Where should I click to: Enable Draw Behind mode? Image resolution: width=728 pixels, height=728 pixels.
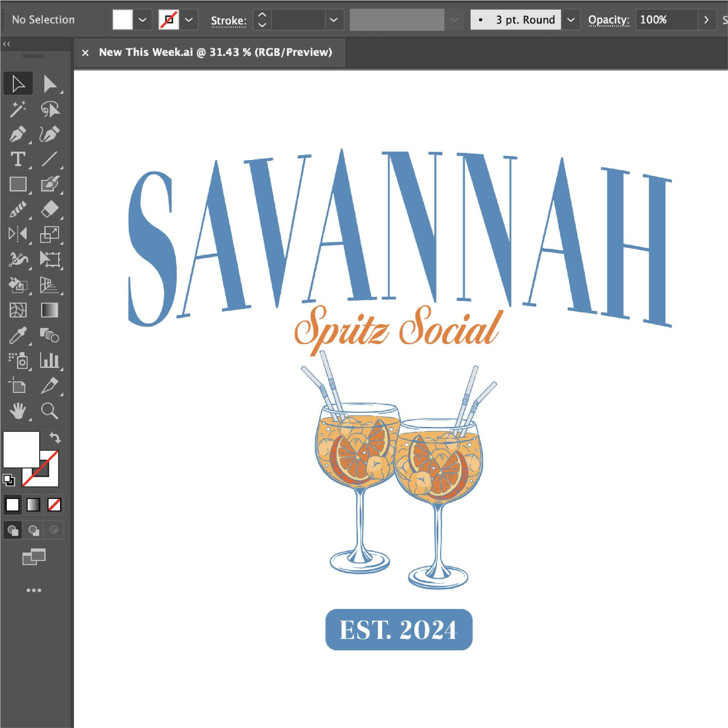point(33,531)
